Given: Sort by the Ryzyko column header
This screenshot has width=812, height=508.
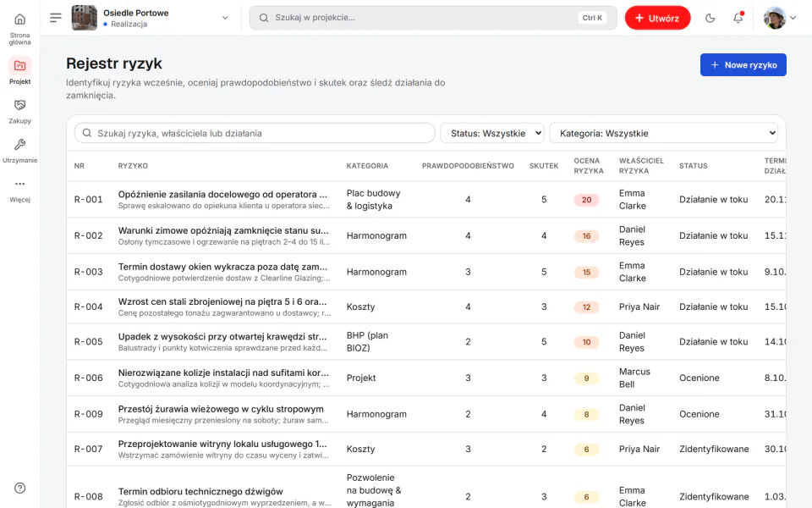Looking at the screenshot, I should [133, 166].
